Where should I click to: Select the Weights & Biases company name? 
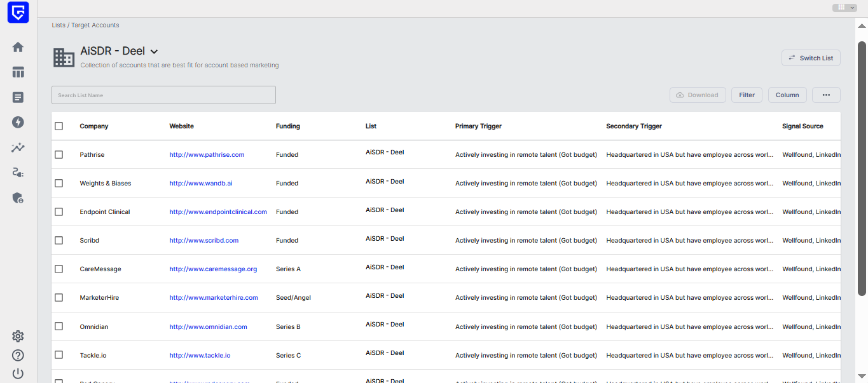[106, 184]
